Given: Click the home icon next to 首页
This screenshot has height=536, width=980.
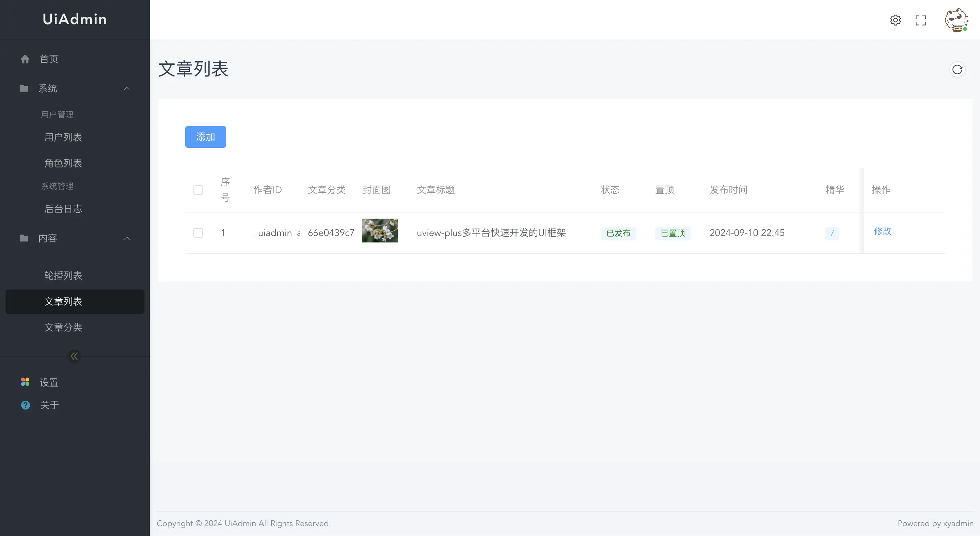Looking at the screenshot, I should [x=25, y=59].
